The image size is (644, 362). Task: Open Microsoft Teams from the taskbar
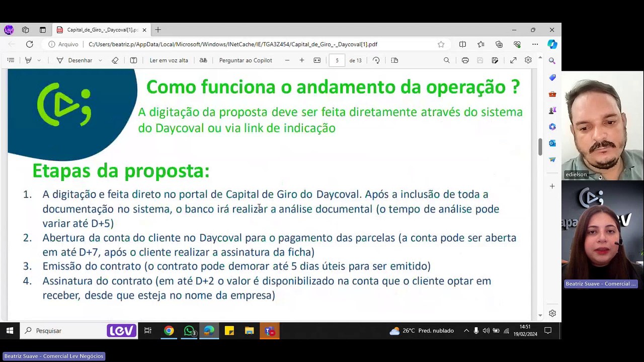pyautogui.click(x=270, y=331)
